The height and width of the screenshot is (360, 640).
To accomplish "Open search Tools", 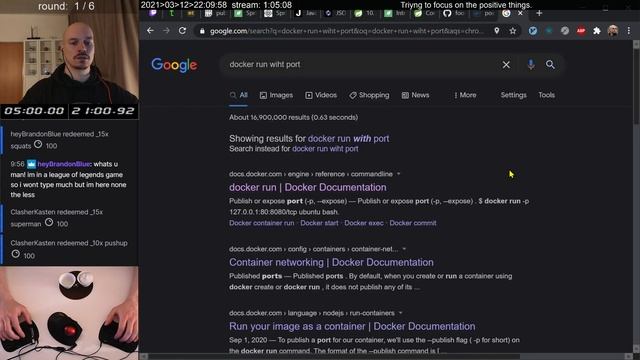I will (x=546, y=95).
